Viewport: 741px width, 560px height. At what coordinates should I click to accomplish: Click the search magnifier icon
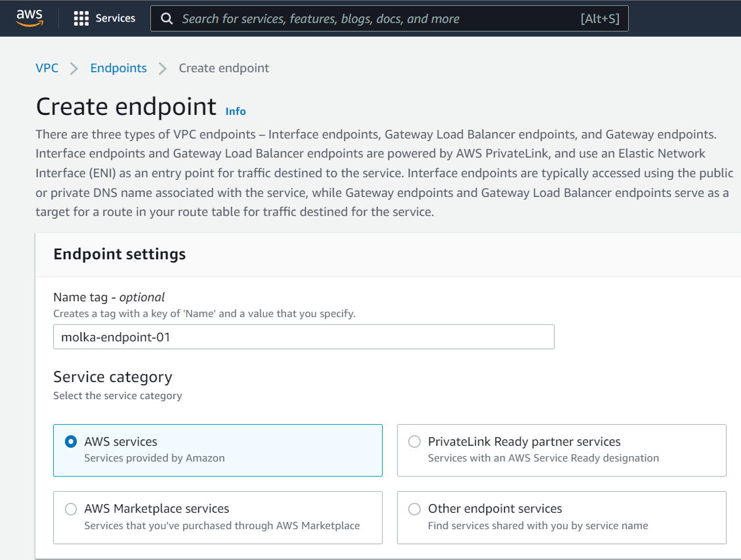166,18
